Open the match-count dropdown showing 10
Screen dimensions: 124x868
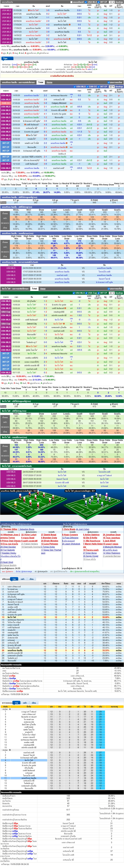[112, 2]
